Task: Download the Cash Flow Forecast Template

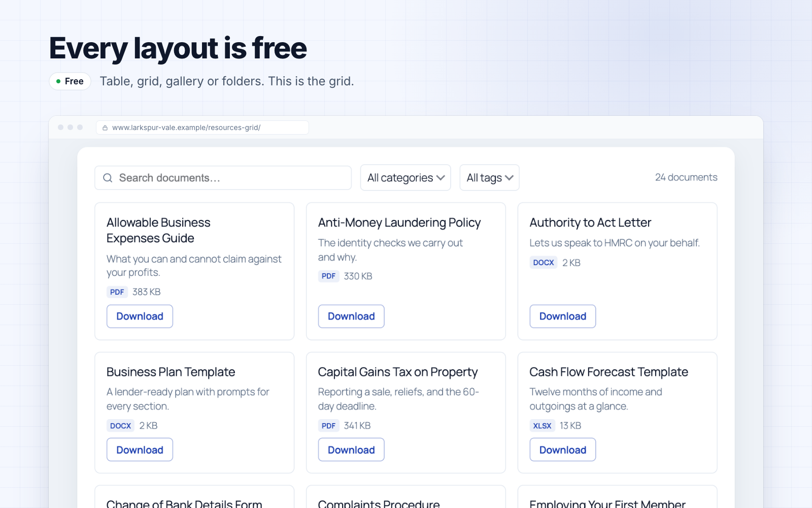Action: (563, 450)
